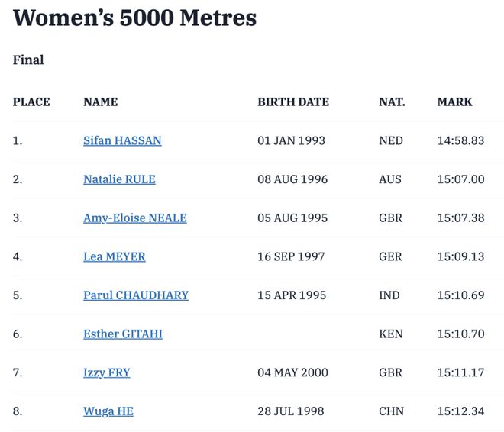The height and width of the screenshot is (432, 504).
Task: Open Izzy FRY profile link
Action: (x=106, y=372)
